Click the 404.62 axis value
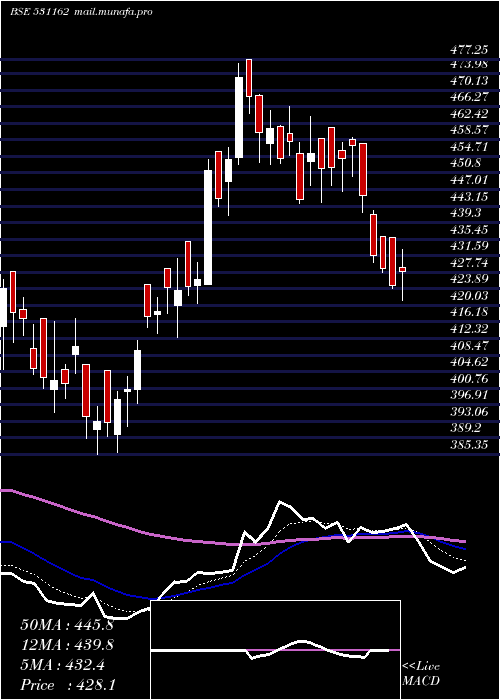The height and width of the screenshot is (700, 500). click(x=469, y=362)
